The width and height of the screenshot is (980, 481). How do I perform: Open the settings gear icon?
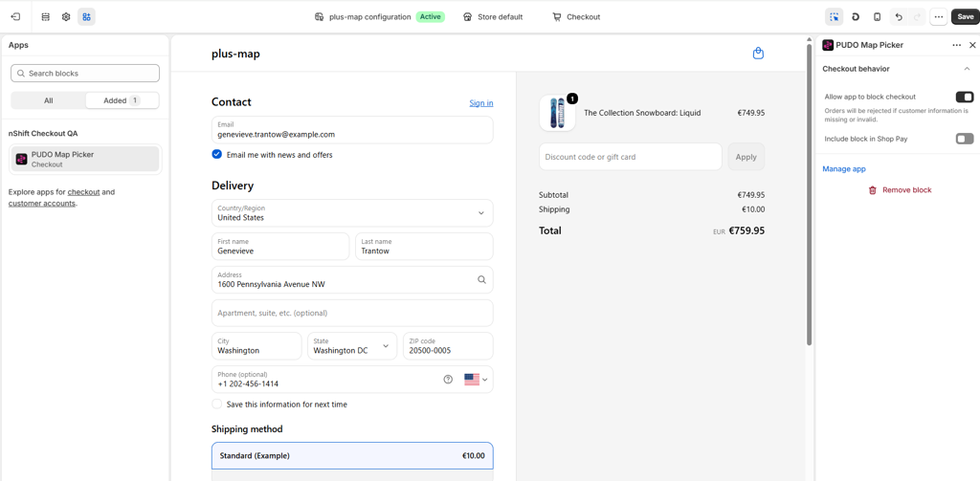(x=66, y=17)
